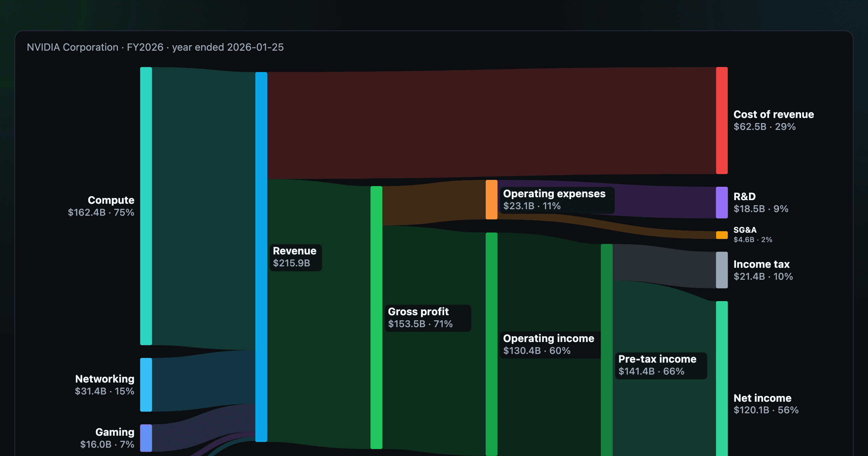The width and height of the screenshot is (868, 456).
Task: Click the gray flow from Pre-tax income to Income tax
Action: click(664, 266)
